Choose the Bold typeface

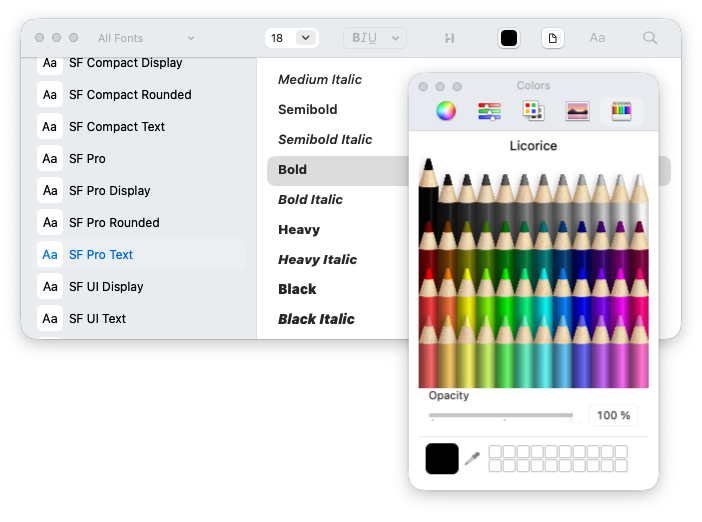tap(338, 170)
